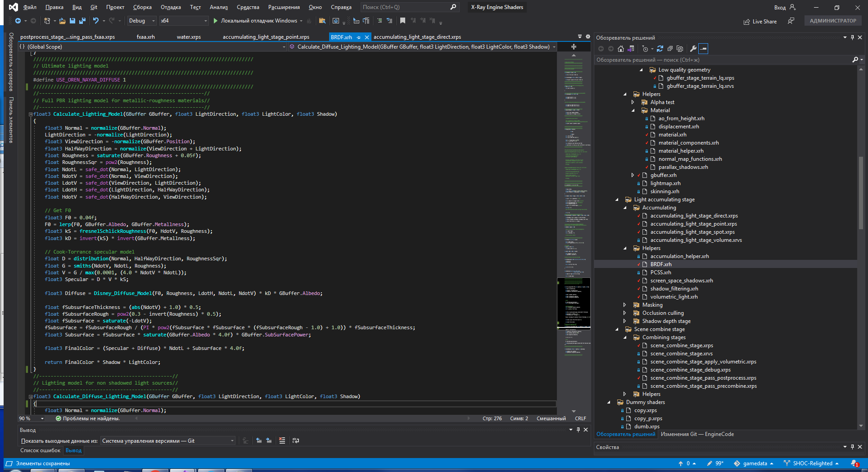Click the bookmark icon in the toolbar

(402, 21)
